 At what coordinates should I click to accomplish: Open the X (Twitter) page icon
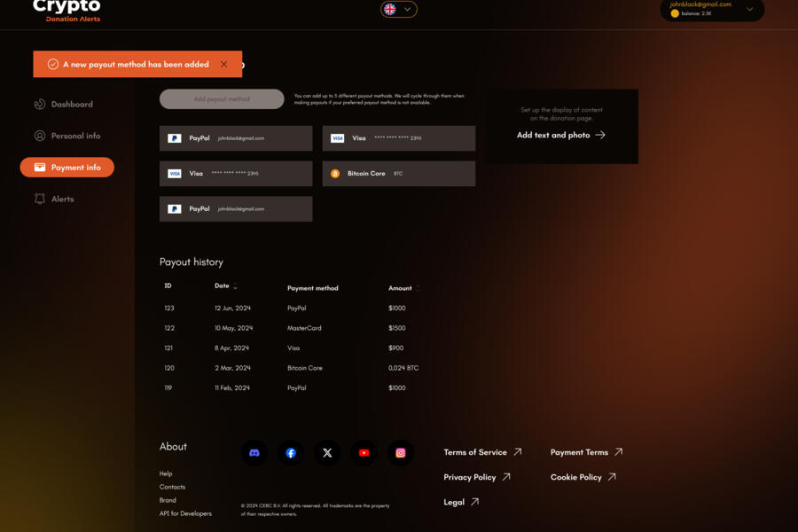[x=327, y=452]
